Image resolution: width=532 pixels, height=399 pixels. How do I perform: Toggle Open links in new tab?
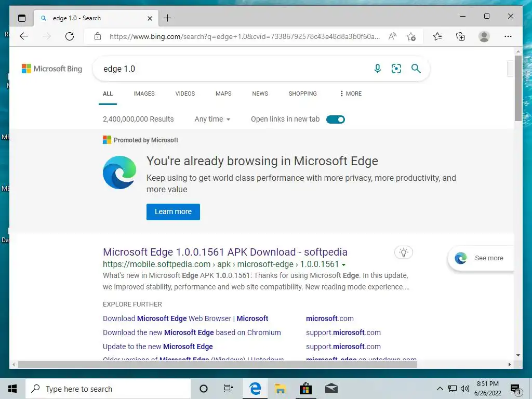(336, 119)
